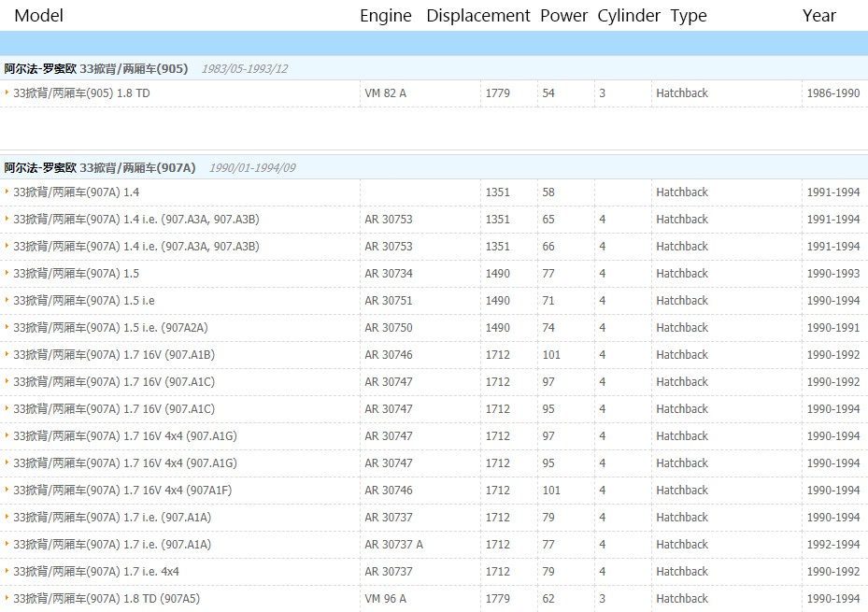868x612 pixels.
Task: Click the arrow bullet beside the 1.8 TD (907A5) row
Action: tap(7, 598)
